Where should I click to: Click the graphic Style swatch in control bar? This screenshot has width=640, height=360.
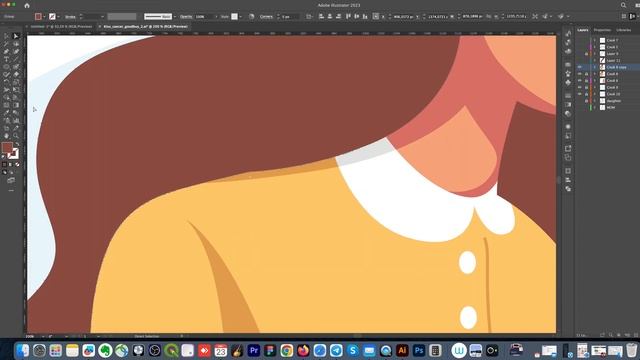point(234,17)
